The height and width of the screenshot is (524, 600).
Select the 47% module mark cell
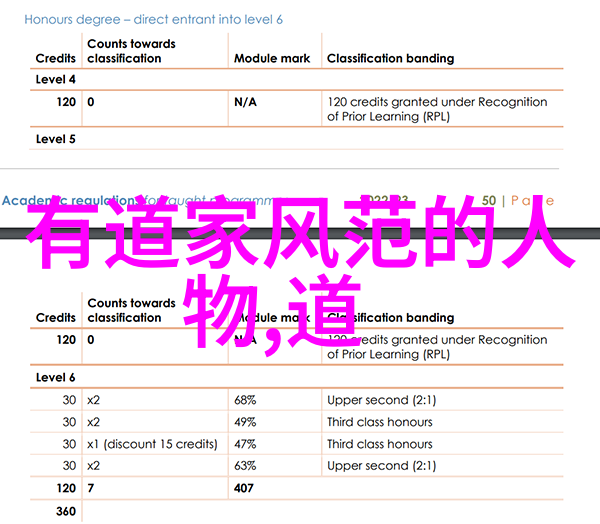[x=245, y=444]
